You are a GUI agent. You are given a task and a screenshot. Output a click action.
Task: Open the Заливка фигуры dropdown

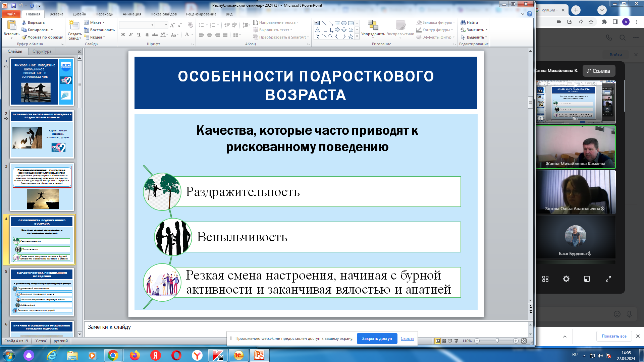click(436, 22)
